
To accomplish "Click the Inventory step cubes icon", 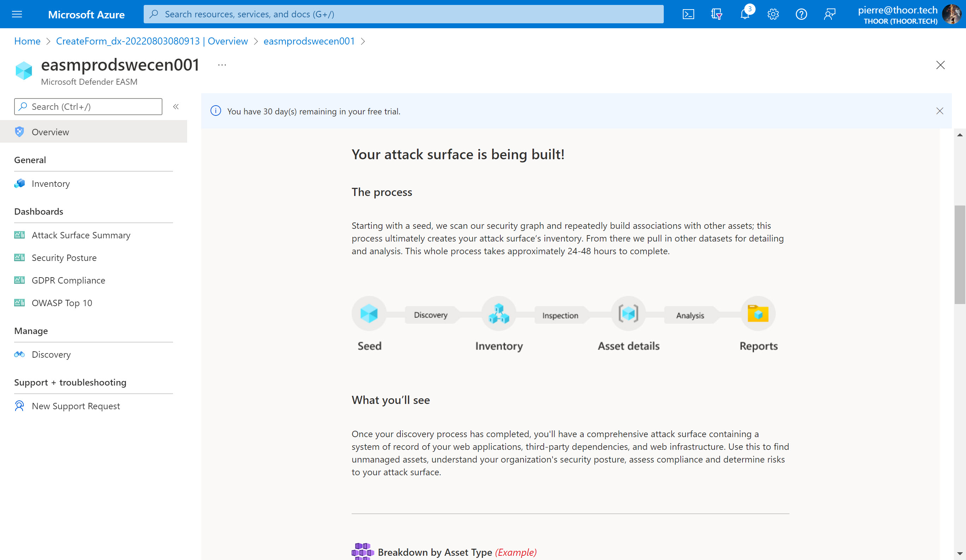I will coord(499,314).
